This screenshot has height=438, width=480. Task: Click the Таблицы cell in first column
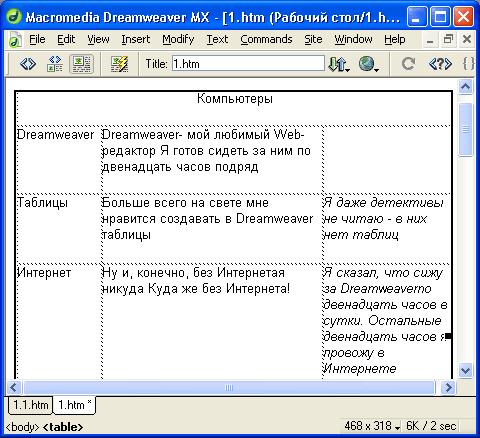(x=42, y=203)
